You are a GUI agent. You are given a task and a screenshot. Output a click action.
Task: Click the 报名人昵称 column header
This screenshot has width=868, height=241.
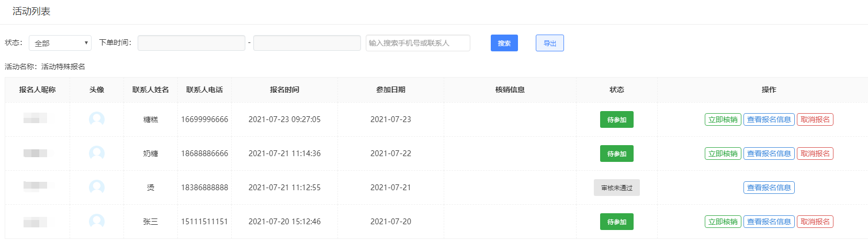point(37,90)
